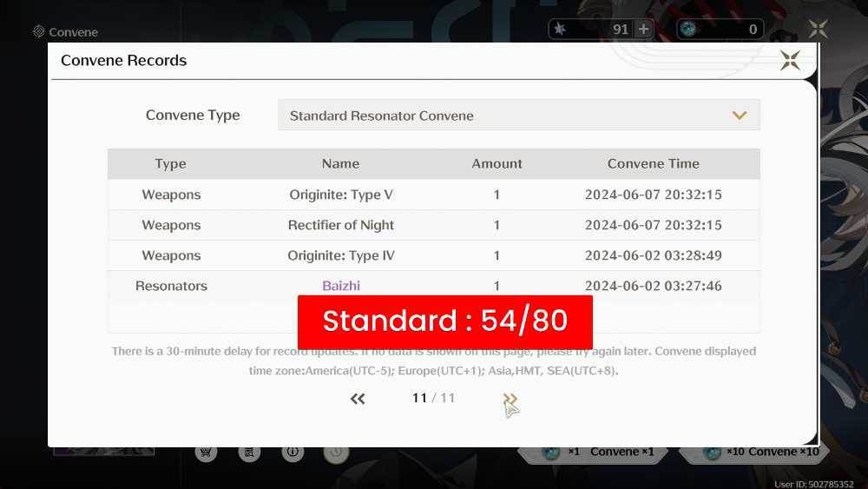The width and height of the screenshot is (868, 489).
Task: Open the Convene Type dropdown
Action: [x=519, y=116]
